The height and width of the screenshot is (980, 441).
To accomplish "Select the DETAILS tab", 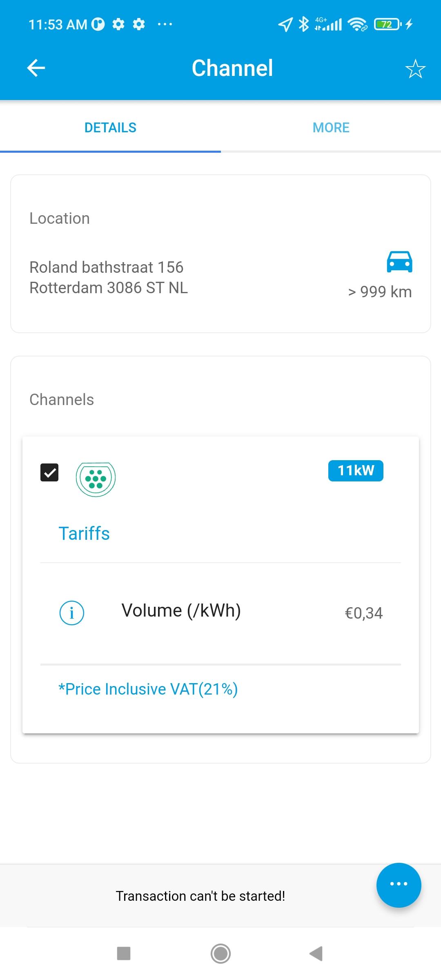I will click(x=110, y=127).
